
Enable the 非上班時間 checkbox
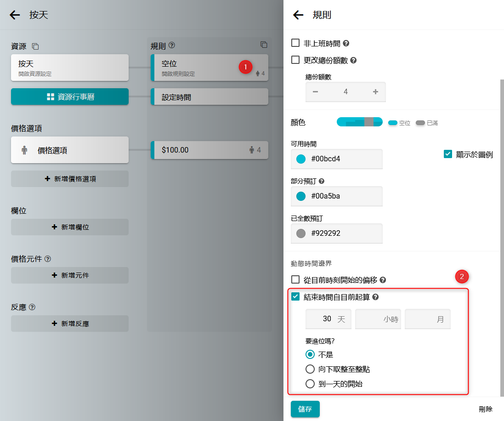click(x=296, y=43)
